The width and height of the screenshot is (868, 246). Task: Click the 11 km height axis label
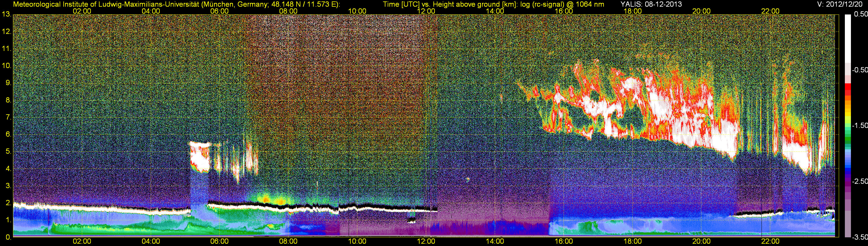point(6,49)
